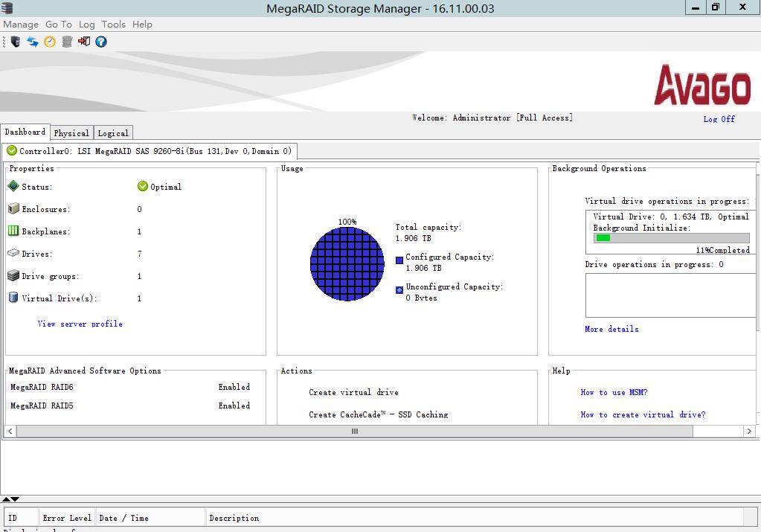Click the green check icon on Controller0 tab
Screen dimensions: 761x532
pyautogui.click(x=12, y=150)
